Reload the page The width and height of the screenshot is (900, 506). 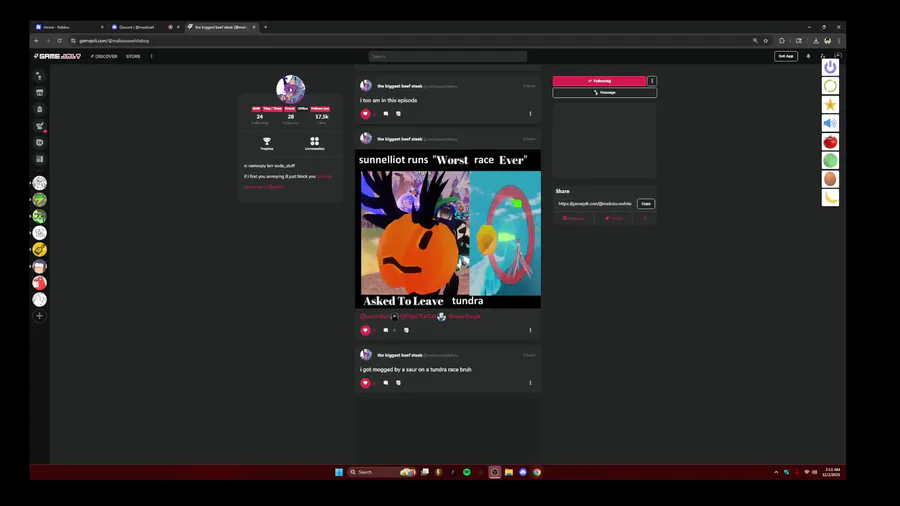(x=59, y=41)
